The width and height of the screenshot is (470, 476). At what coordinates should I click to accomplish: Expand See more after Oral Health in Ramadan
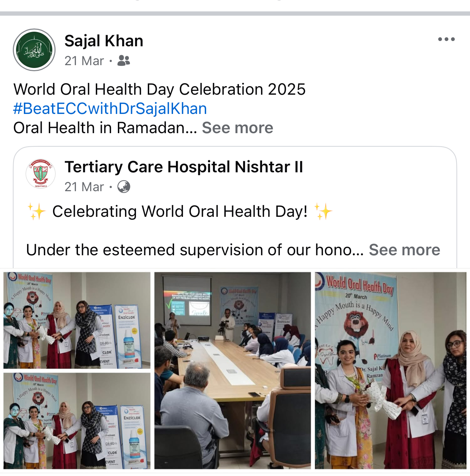pyautogui.click(x=237, y=128)
